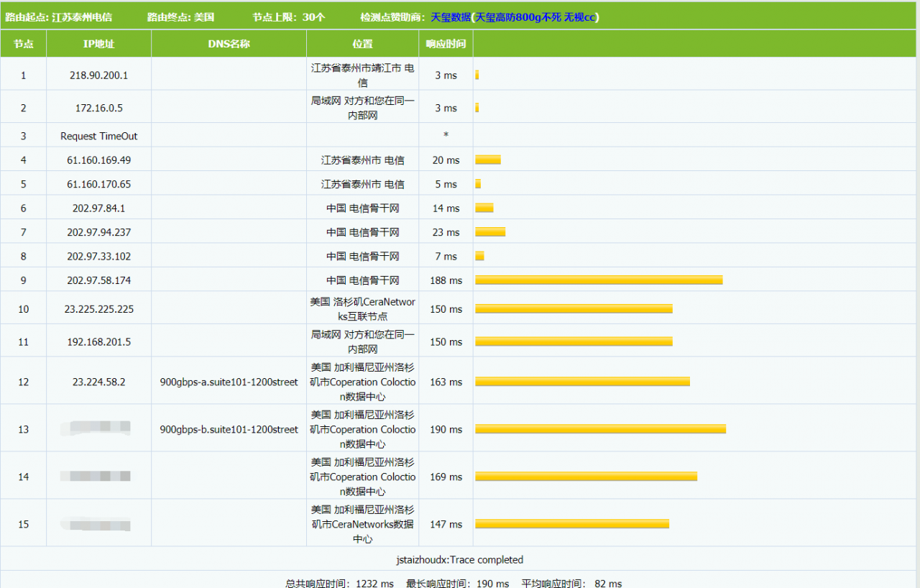Select the 202.97.84.1 backbone IP cell

tap(98, 208)
